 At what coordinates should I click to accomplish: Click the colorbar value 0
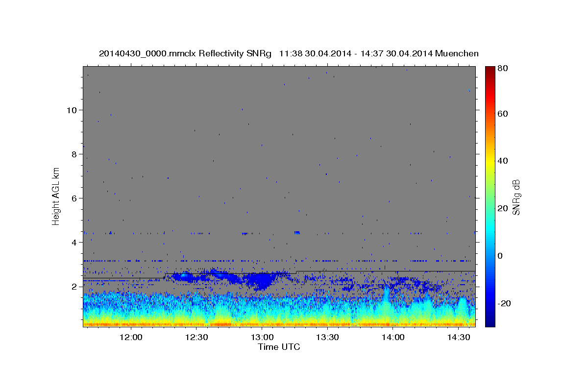click(500, 256)
